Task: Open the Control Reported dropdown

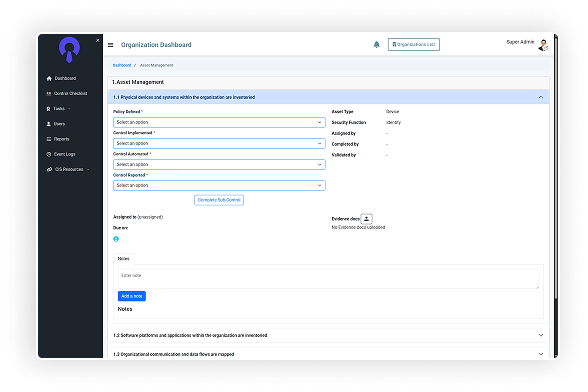Action: click(x=219, y=185)
